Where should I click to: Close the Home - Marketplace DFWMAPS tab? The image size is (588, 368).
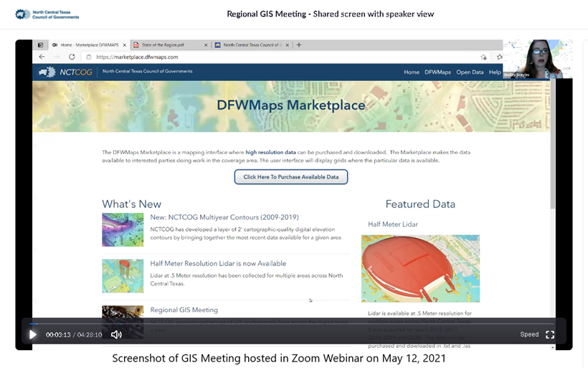point(125,45)
